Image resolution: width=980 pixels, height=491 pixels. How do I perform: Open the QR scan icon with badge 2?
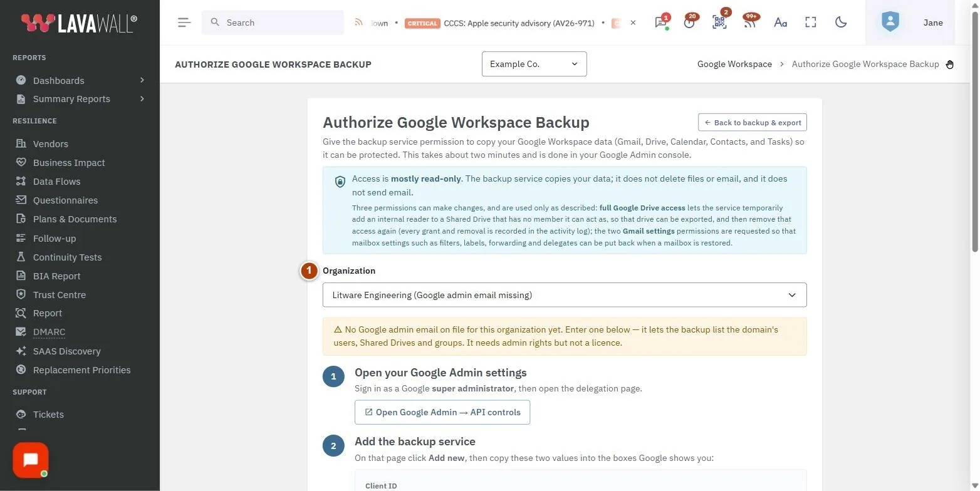(x=719, y=23)
